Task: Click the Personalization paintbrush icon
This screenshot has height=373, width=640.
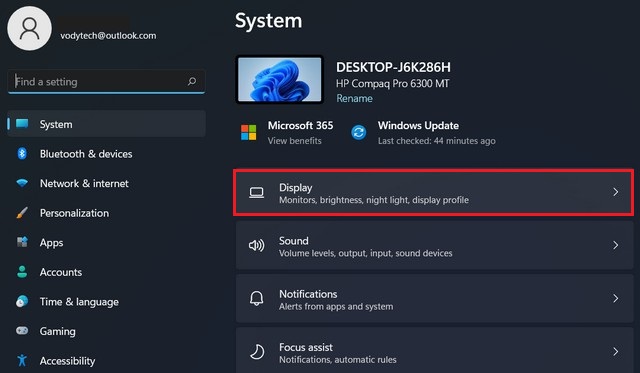Action: pos(22,213)
